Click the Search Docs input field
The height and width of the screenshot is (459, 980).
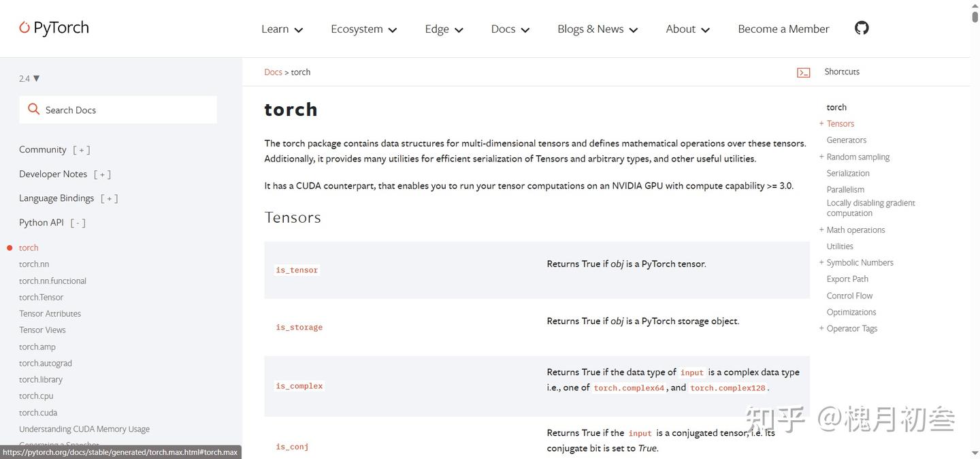point(126,110)
